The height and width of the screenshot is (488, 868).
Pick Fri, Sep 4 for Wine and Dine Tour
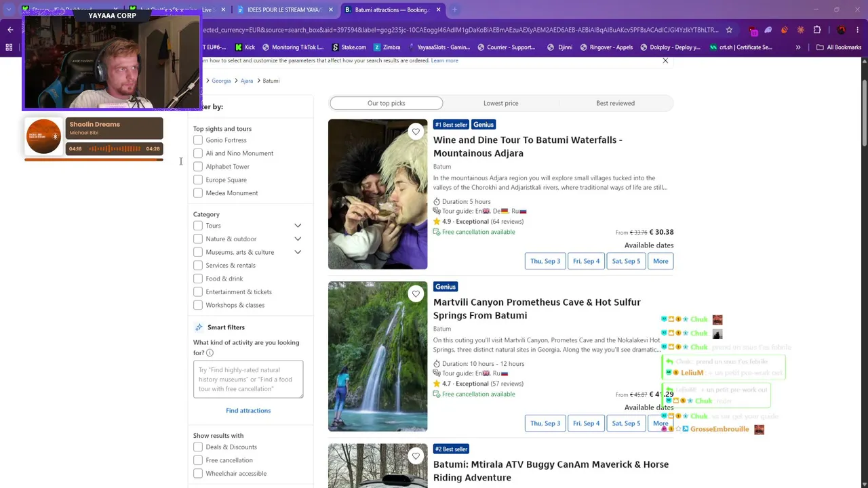tap(587, 261)
